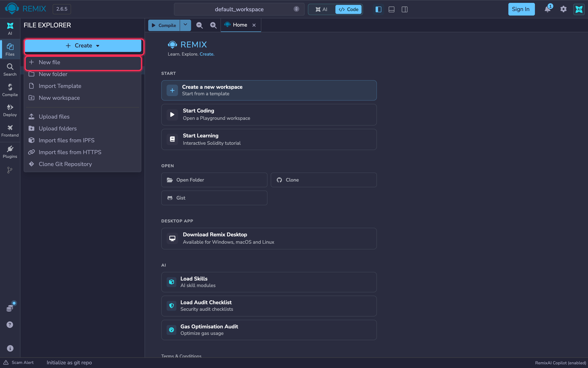Image resolution: width=588 pixels, height=368 pixels.
Task: Open Start Learning Solidity tutorial card
Action: pos(269,139)
